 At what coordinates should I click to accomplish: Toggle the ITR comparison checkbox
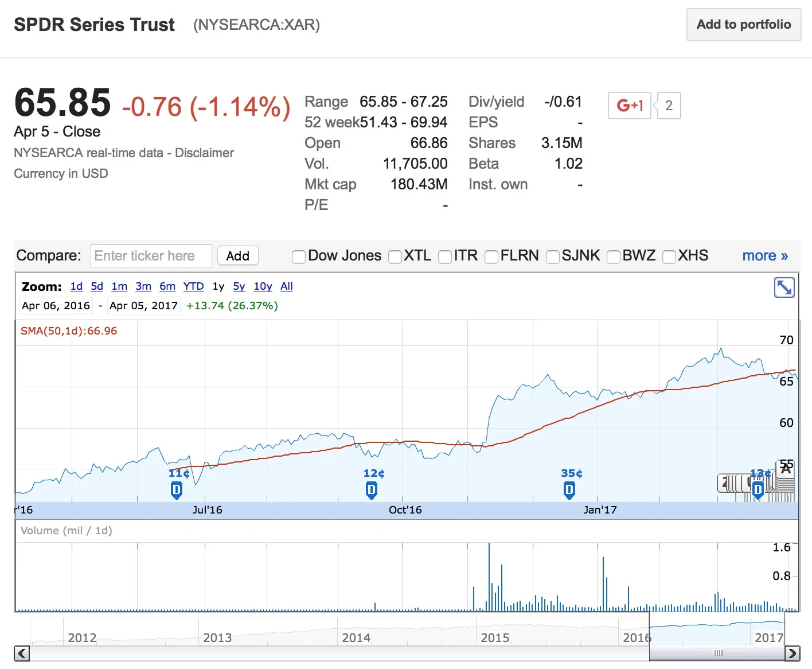click(444, 256)
